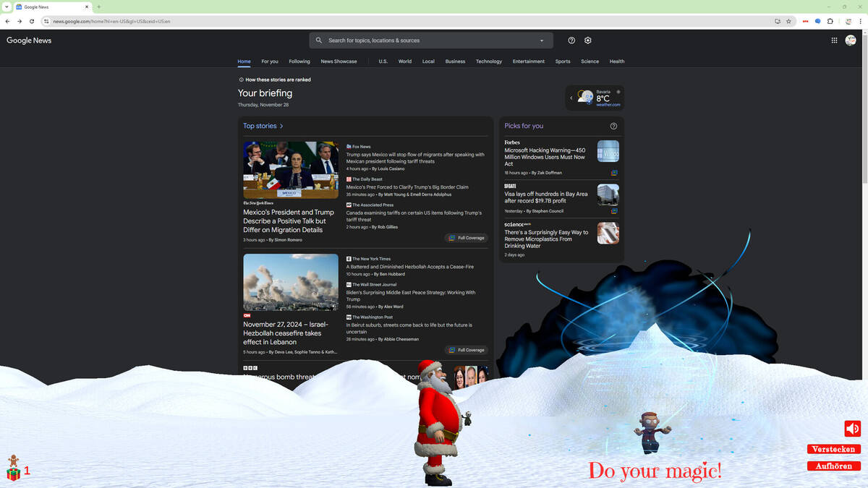868x488 pixels.
Task: Click the search topics input field
Action: pyautogui.click(x=430, y=40)
